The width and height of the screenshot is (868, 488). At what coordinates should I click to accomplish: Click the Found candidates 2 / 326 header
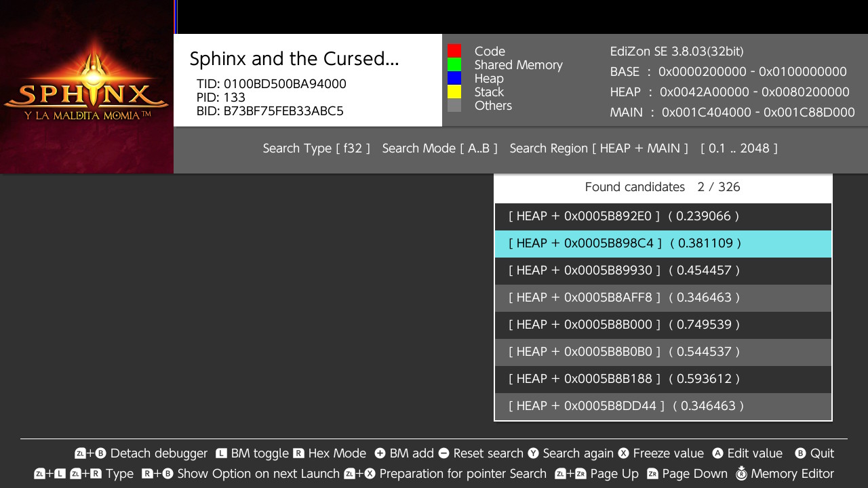pyautogui.click(x=663, y=187)
